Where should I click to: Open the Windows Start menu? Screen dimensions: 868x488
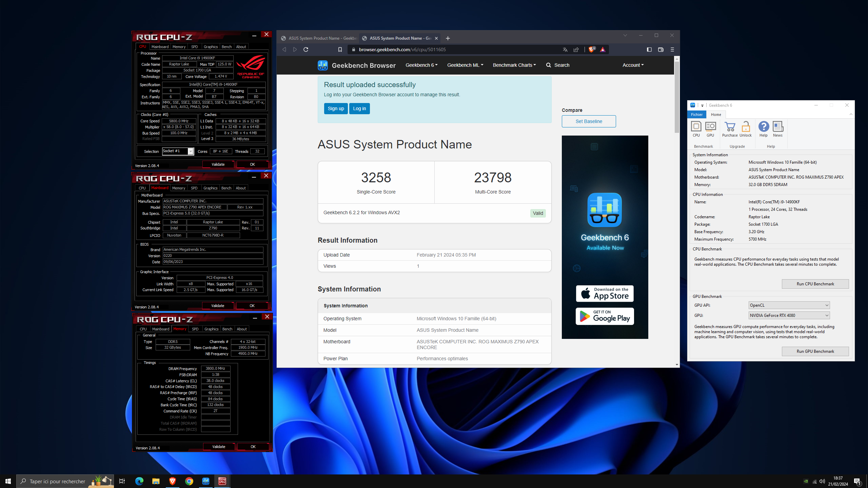tap(8, 481)
